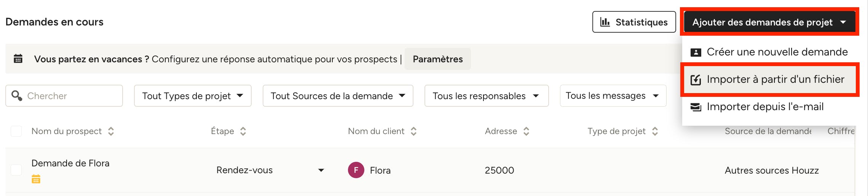Expand Tout Sources de la demande filter
Screen dimensions: 868x196
338,96
